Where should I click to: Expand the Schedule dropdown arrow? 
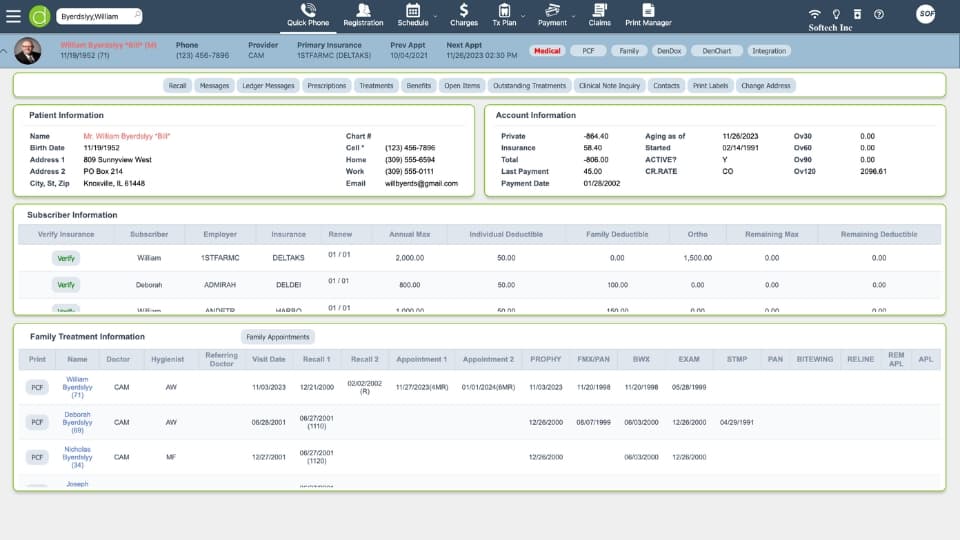click(434, 17)
